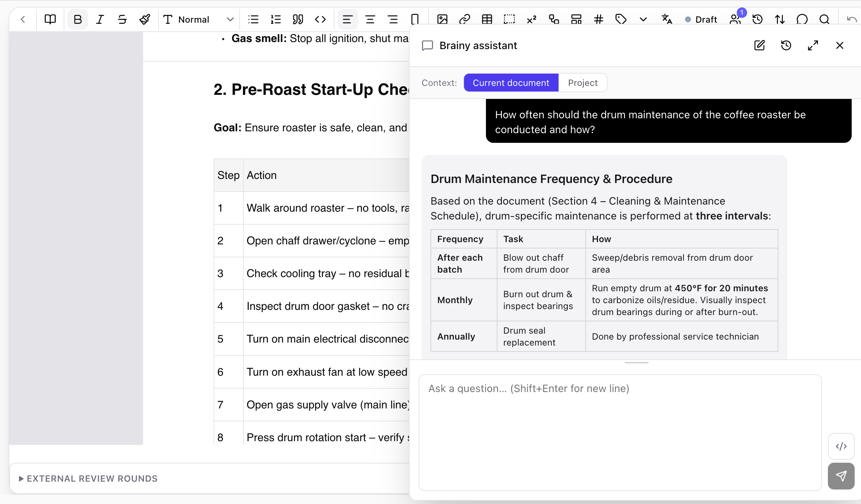Switch context to Project
861x504 pixels.
tap(583, 83)
